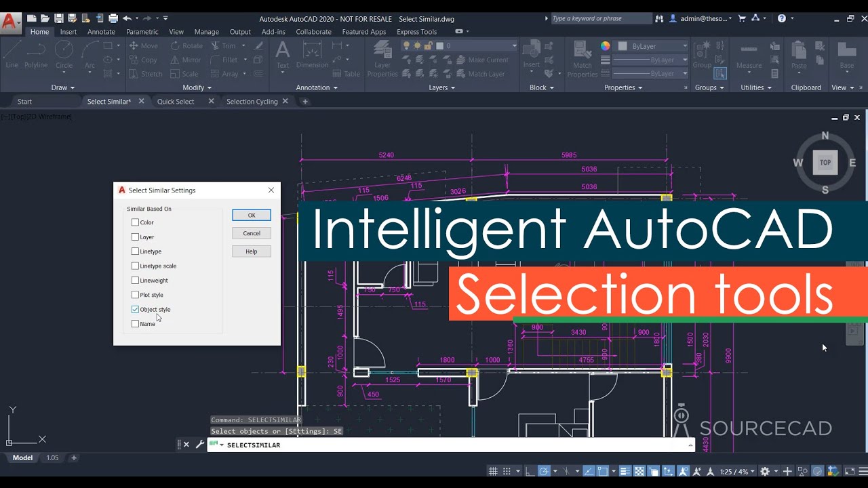Click Make Current layer tool
The image size is (868, 488).
pyautogui.click(x=481, y=60)
